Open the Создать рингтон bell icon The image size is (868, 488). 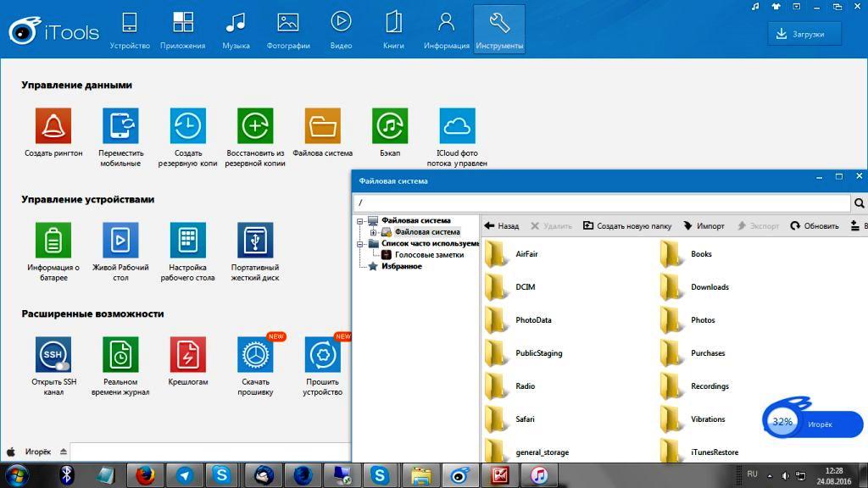(53, 125)
